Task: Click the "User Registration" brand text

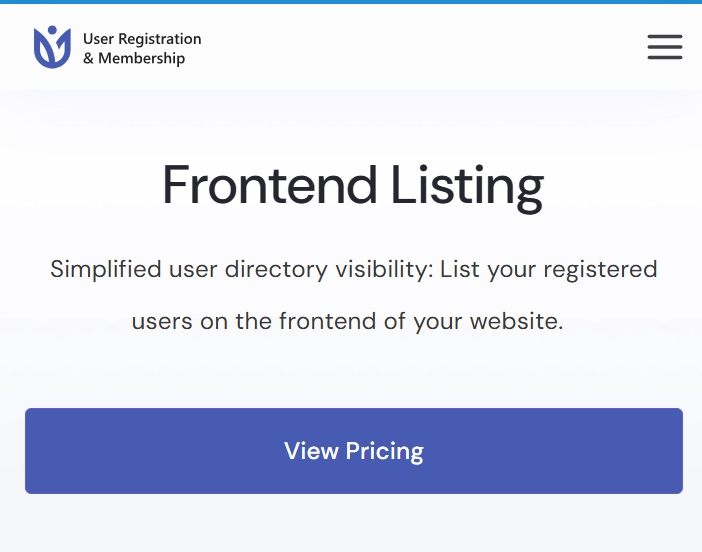Action: [x=142, y=39]
